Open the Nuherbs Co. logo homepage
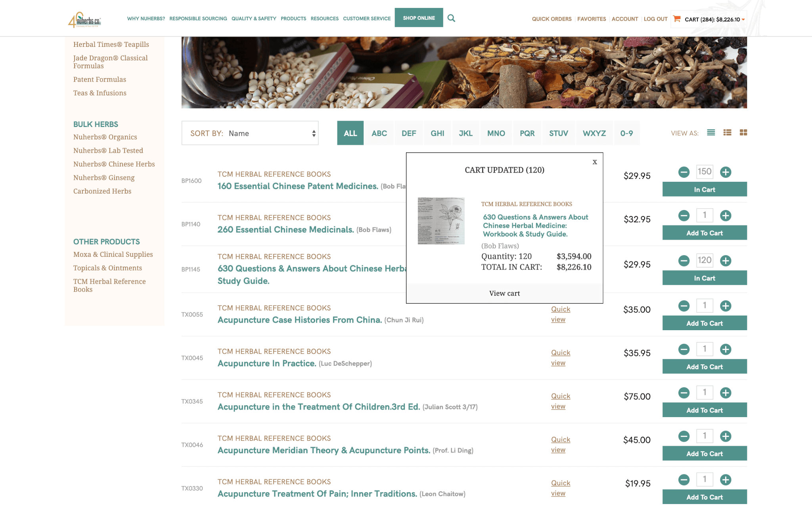The width and height of the screenshot is (812, 508). 84,19
